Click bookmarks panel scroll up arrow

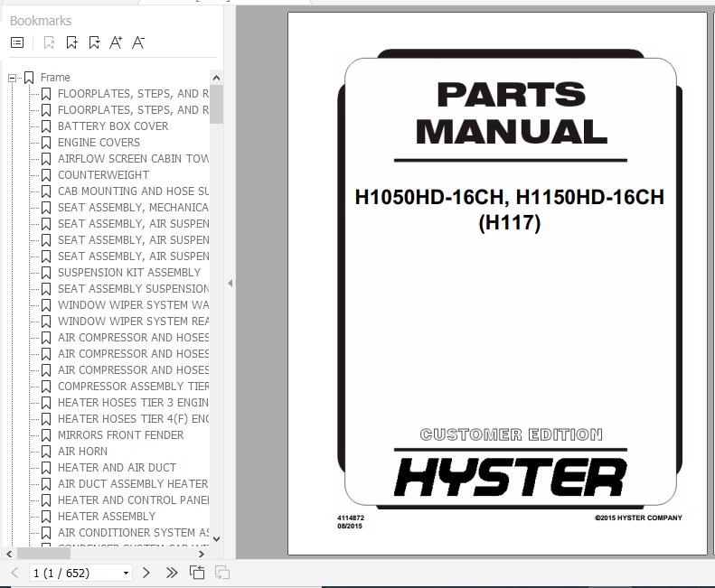(x=217, y=78)
